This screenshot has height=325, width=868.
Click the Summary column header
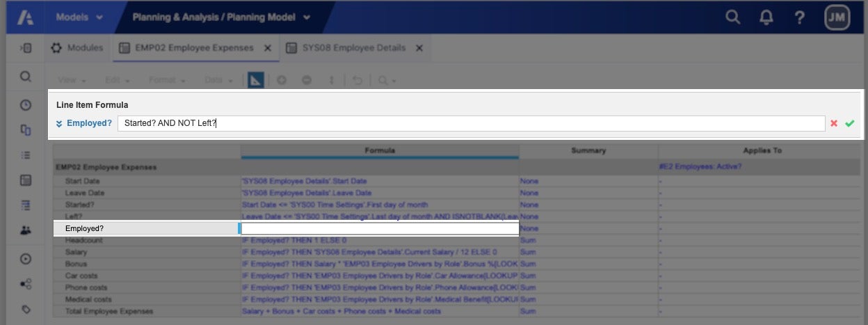(x=588, y=150)
